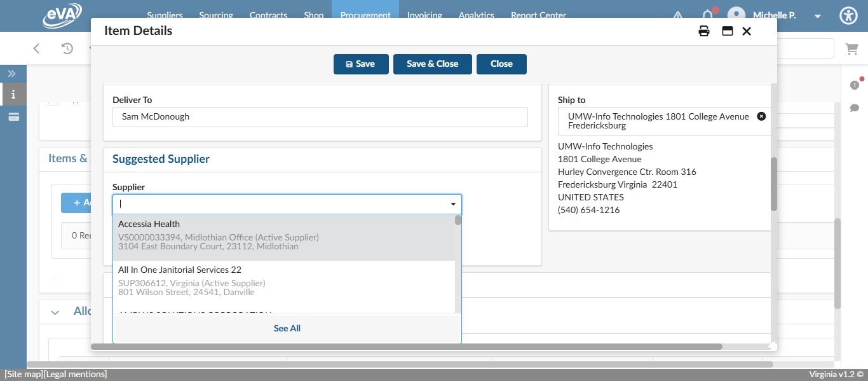Open the Invoicing menu in the header

[424, 15]
